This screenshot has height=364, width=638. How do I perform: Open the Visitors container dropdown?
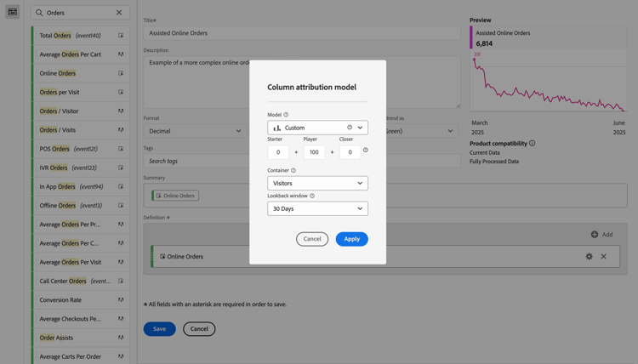pos(318,183)
